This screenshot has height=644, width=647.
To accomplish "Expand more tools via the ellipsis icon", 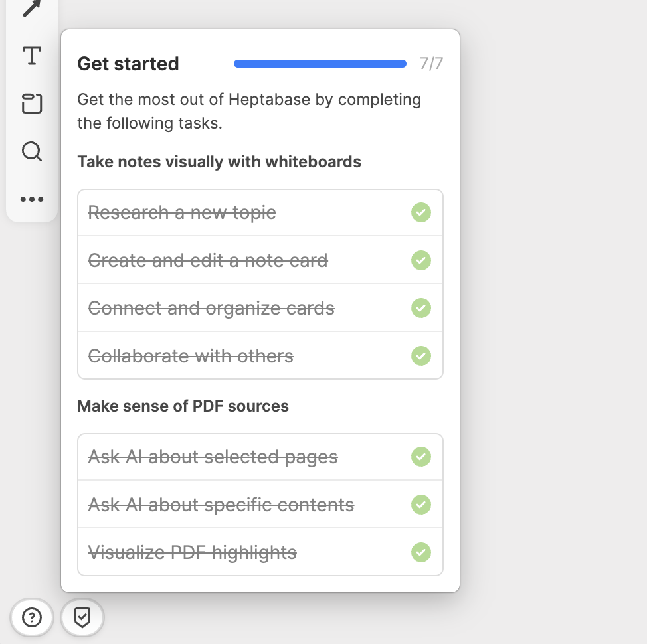I will pos(31,199).
